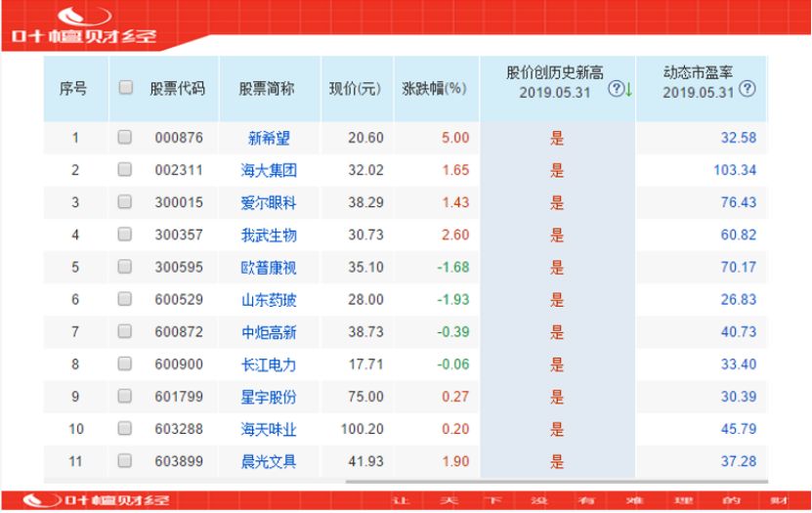Open the 爱尔眼科 stock link

pyautogui.click(x=269, y=203)
